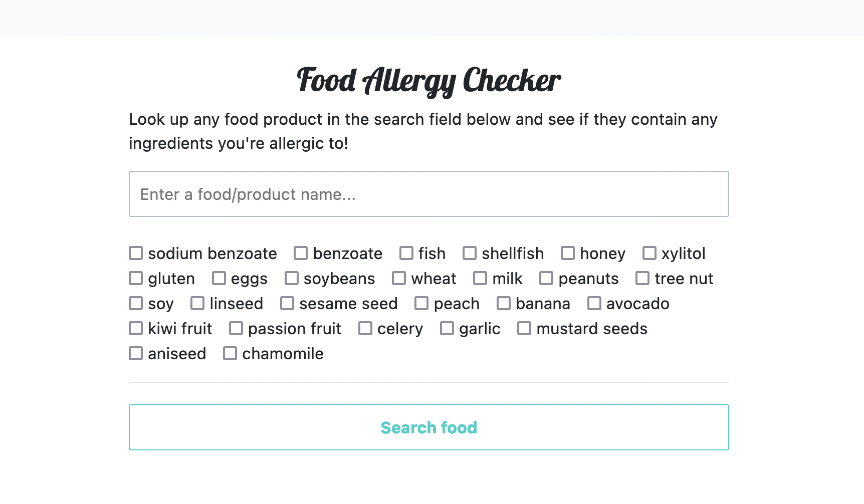
Task: Focus the food/product name search field
Action: click(429, 194)
